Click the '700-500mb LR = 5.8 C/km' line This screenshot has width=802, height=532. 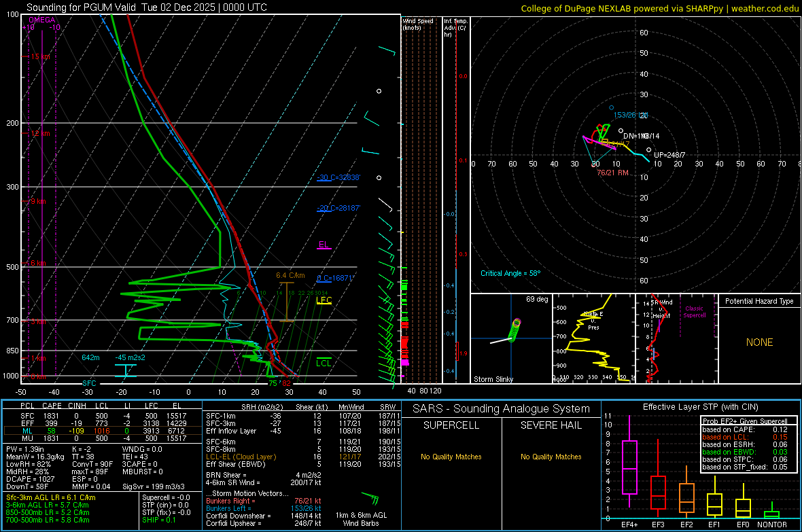(x=48, y=520)
